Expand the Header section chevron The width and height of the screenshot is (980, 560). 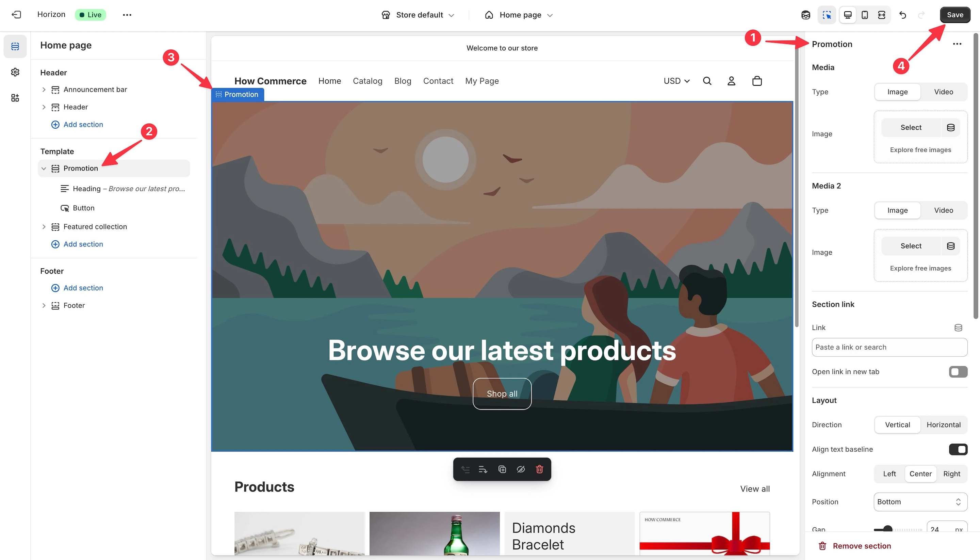point(44,107)
